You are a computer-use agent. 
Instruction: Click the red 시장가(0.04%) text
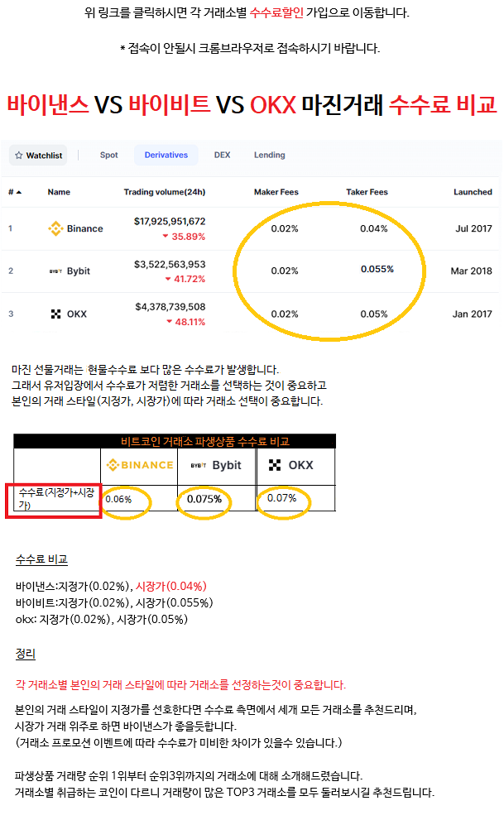[171, 586]
